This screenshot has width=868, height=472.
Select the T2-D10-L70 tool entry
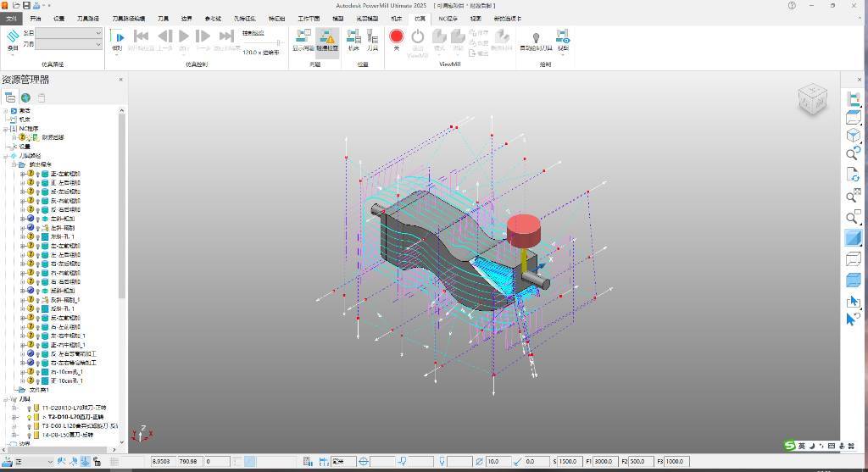[x=76, y=417]
